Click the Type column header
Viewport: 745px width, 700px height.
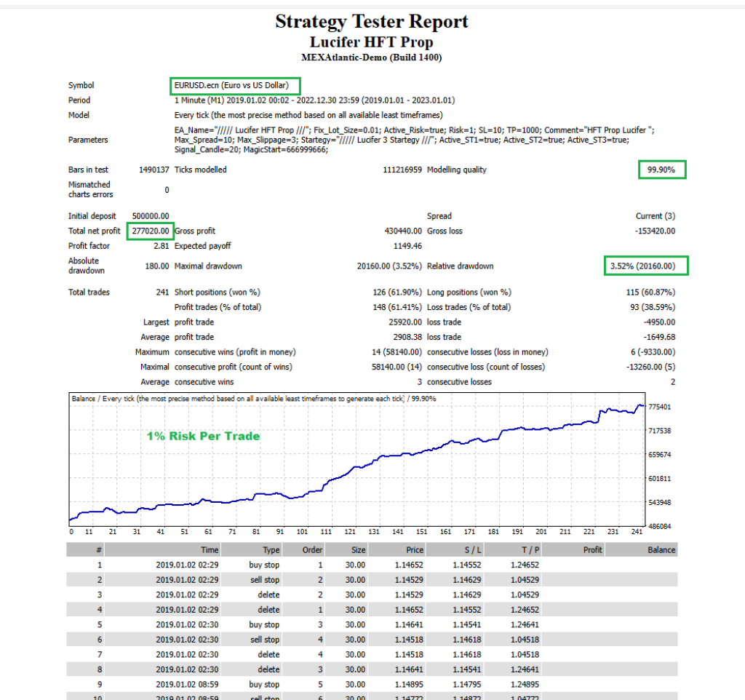pos(271,549)
